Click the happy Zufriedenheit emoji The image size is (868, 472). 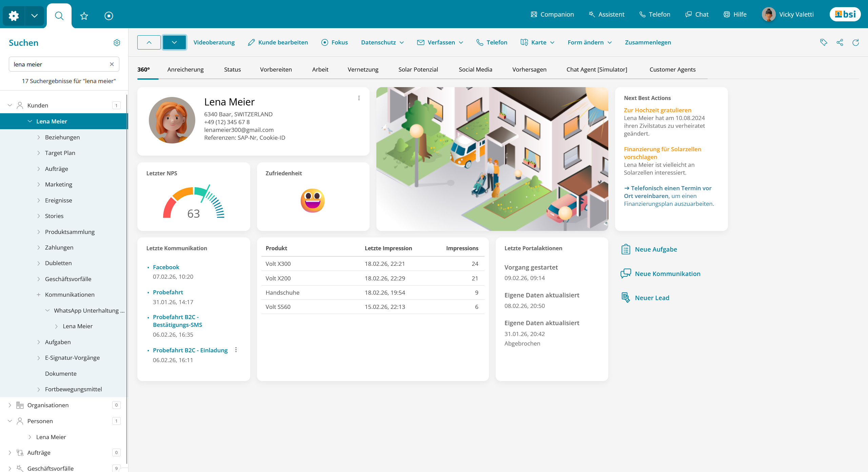[x=313, y=200]
